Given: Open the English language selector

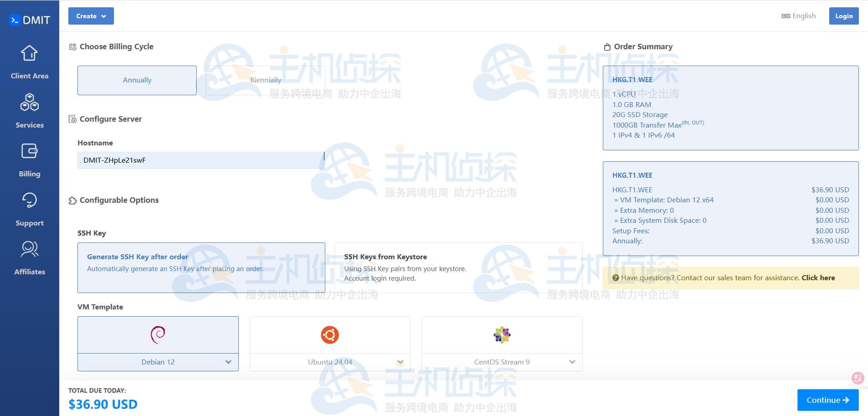Looking at the screenshot, I should [798, 15].
